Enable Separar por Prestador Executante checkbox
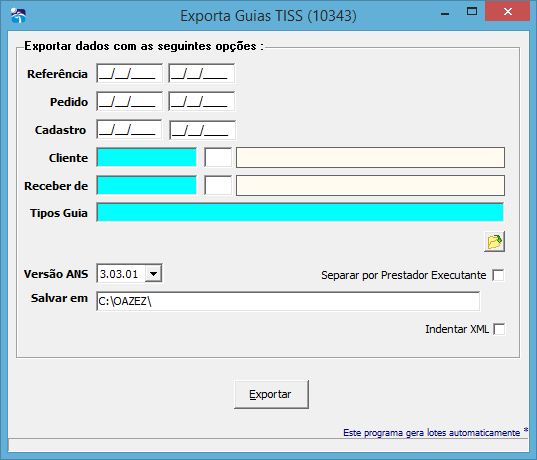The width and height of the screenshot is (537, 460). click(498, 275)
